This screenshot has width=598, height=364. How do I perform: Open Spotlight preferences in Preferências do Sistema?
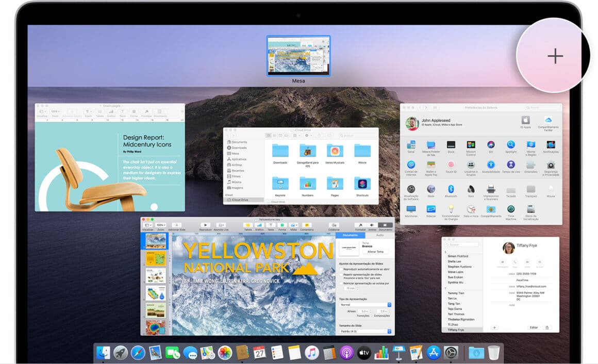point(510,145)
